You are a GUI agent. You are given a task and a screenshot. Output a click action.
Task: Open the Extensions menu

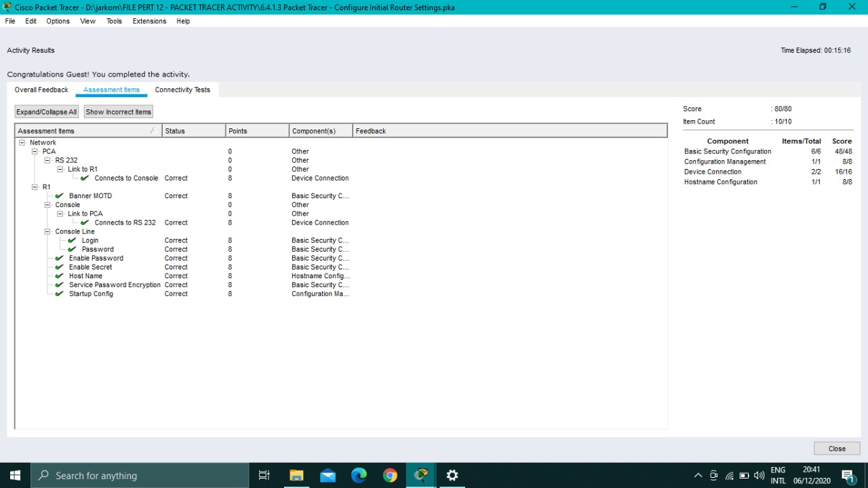click(149, 21)
